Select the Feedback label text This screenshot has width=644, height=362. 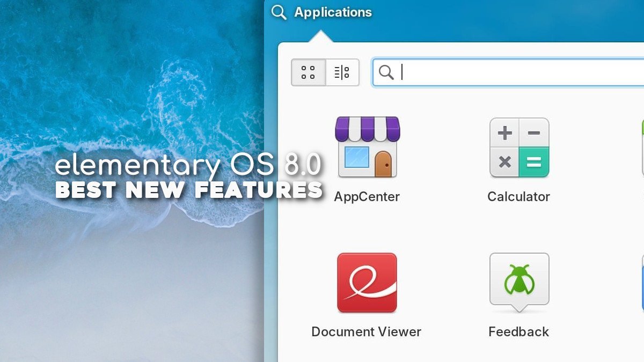coord(518,331)
